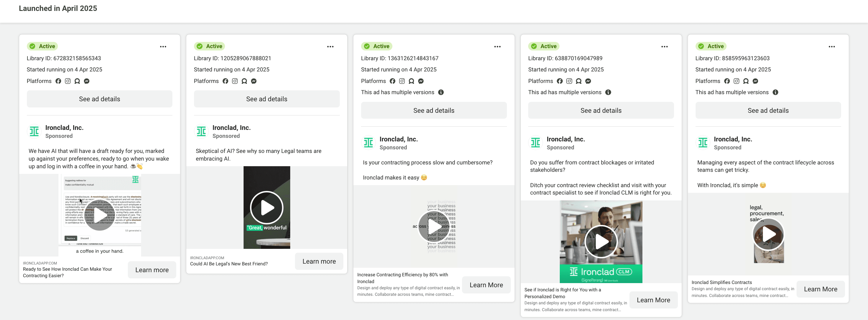
Task: Click Messenger platform icon on ad 672832158565343
Action: 87,81
